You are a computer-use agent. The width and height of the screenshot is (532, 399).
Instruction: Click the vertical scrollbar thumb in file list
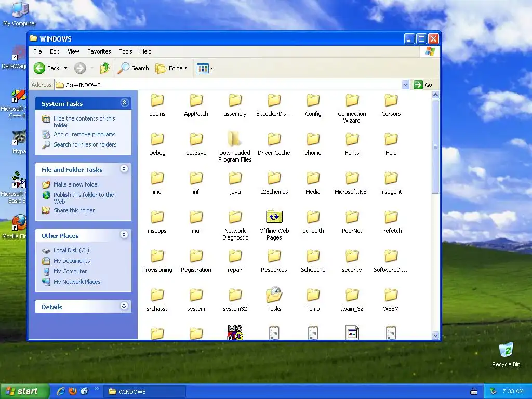436,147
